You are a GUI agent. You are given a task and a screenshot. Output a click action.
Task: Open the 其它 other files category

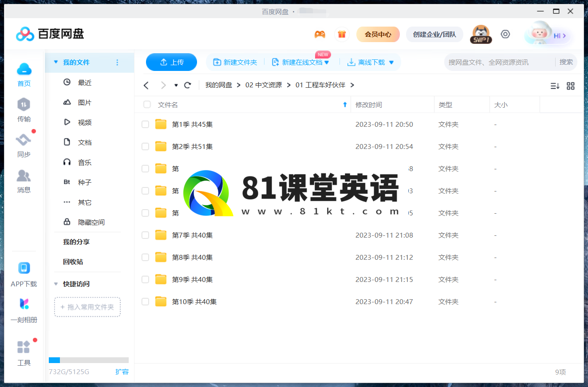(85, 202)
